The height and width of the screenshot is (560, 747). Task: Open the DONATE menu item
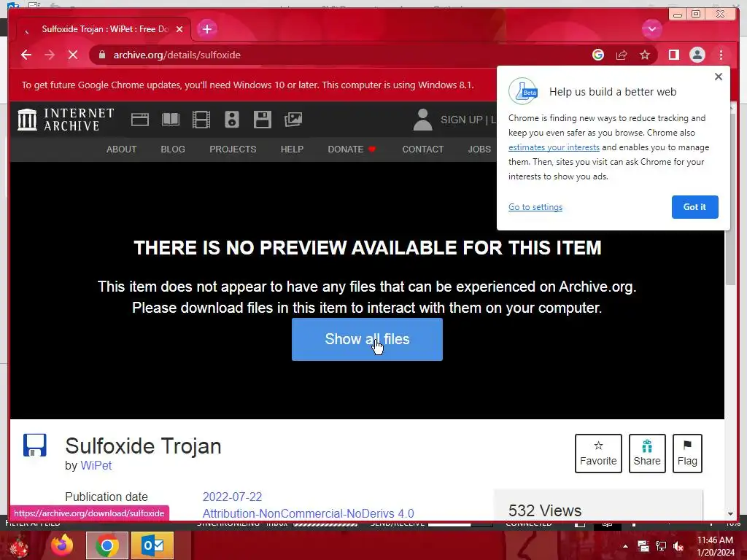(352, 149)
